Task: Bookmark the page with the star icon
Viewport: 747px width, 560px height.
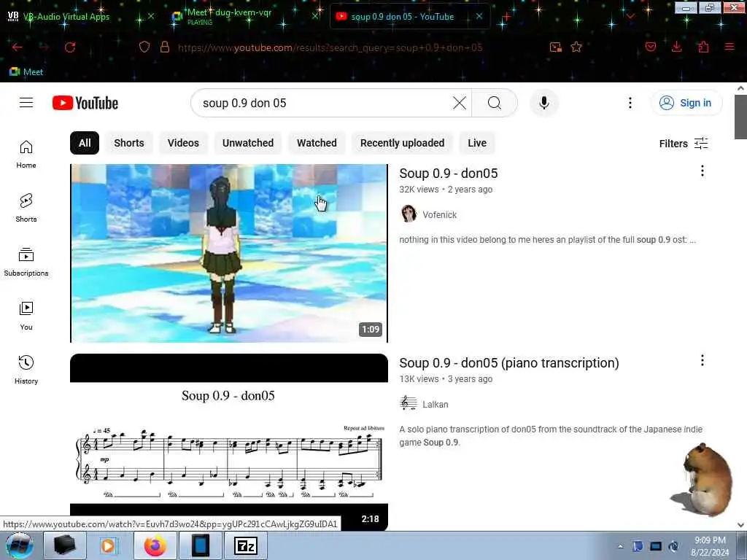Action: tap(576, 47)
